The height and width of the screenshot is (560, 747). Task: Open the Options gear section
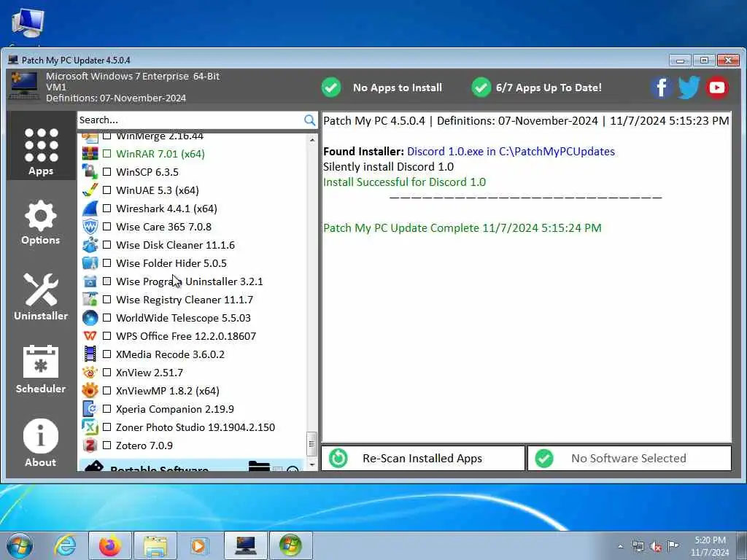coord(41,222)
